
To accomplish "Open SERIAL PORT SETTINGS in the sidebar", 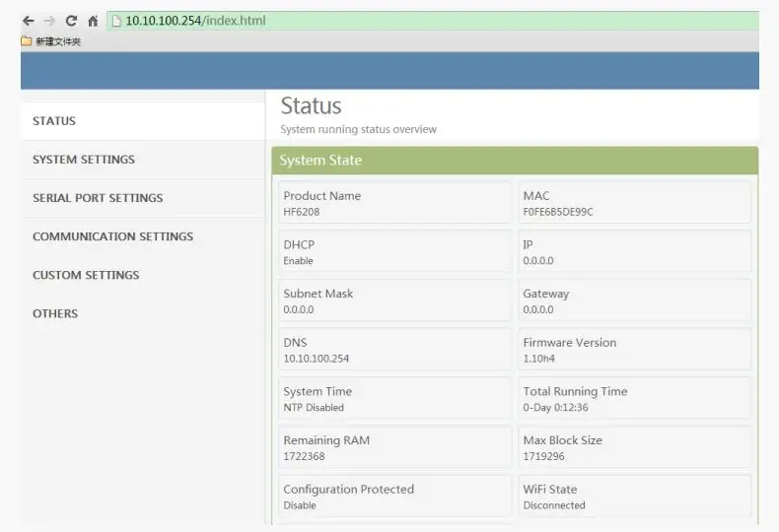I will coord(143,198).
